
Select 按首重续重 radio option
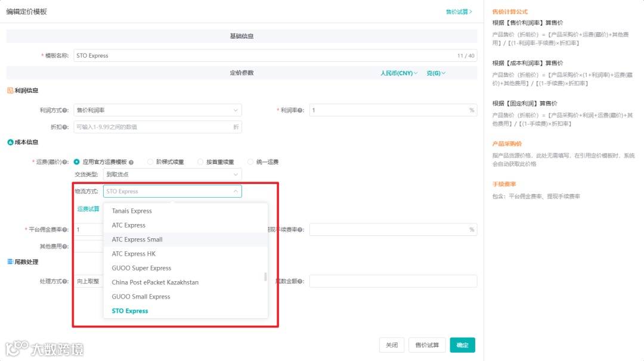200,162
